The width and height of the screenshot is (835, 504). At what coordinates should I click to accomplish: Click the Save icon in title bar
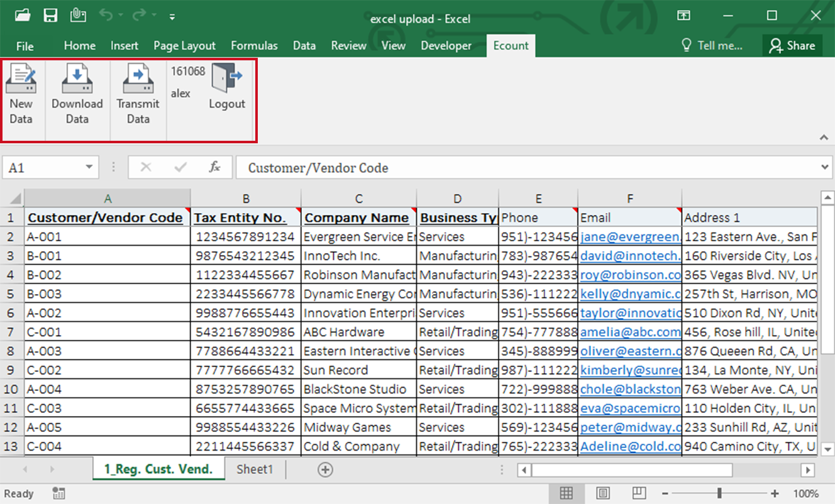point(50,16)
